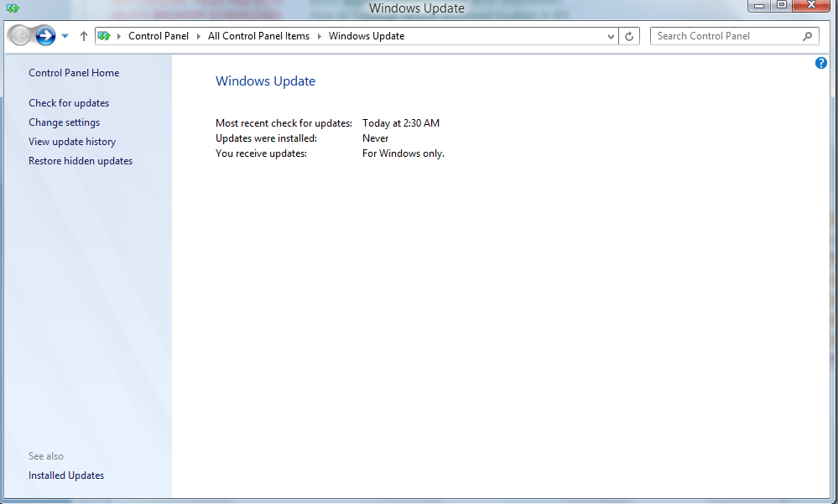
Task: Select Windows Update breadcrumb in address bar
Action: [367, 36]
